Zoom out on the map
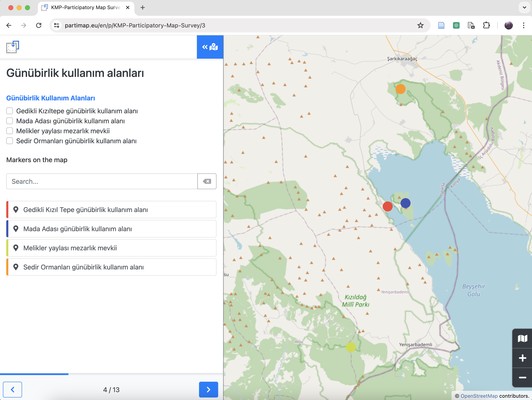 point(522,377)
